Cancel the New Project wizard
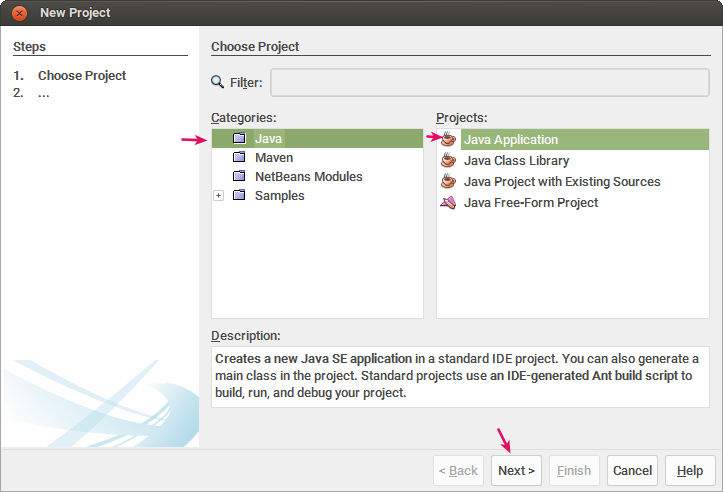 tap(632, 470)
